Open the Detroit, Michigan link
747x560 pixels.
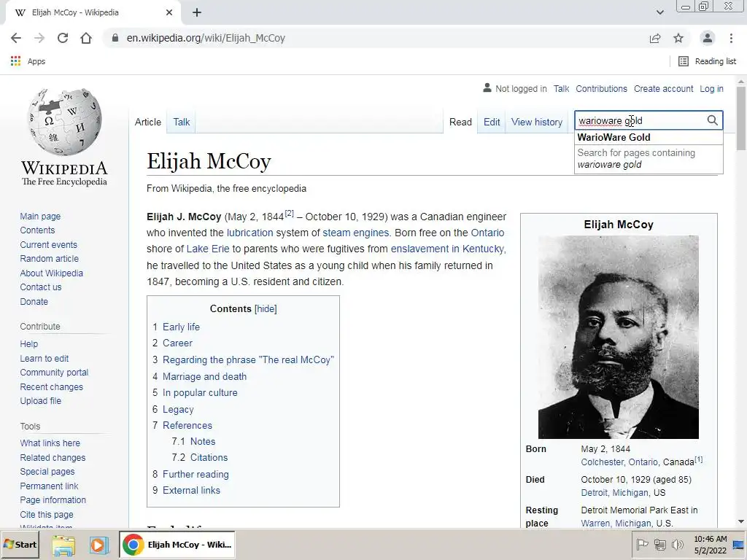pos(616,492)
